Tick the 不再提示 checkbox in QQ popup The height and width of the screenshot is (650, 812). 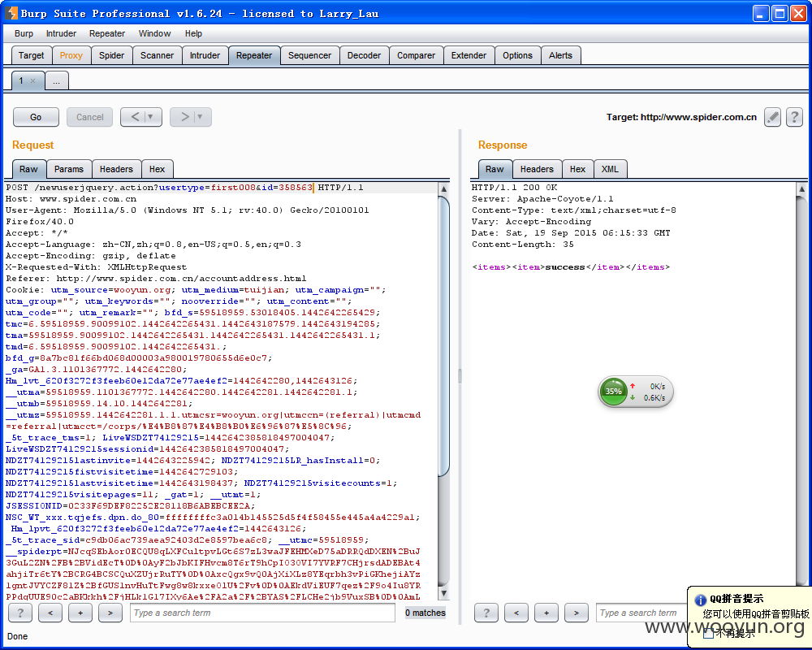[x=708, y=634]
